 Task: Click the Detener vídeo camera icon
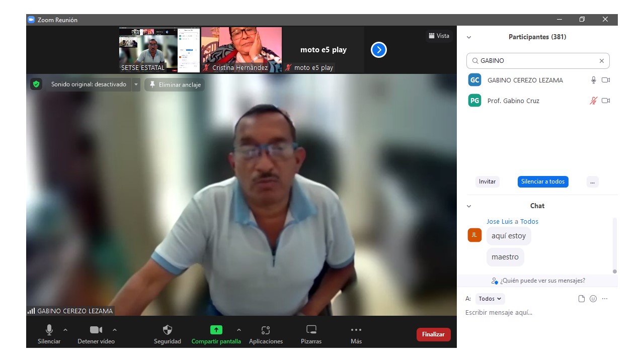pyautogui.click(x=96, y=330)
